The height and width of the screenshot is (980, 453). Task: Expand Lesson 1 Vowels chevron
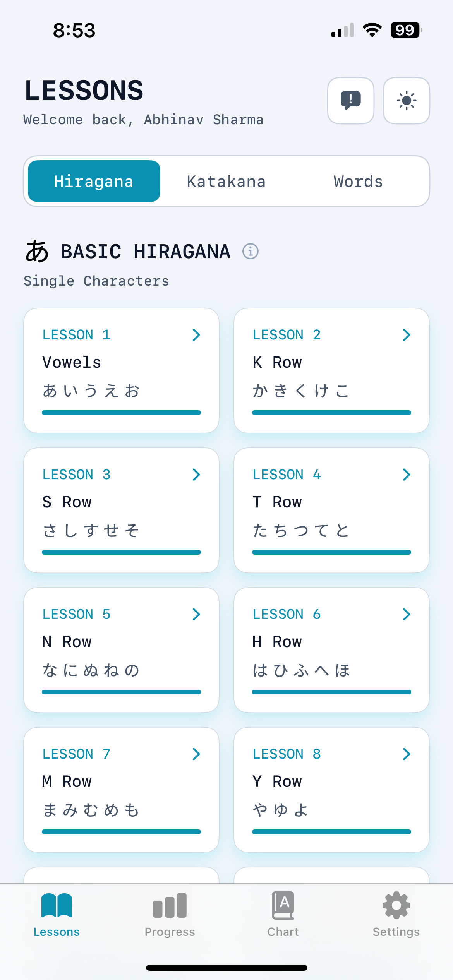[196, 335]
